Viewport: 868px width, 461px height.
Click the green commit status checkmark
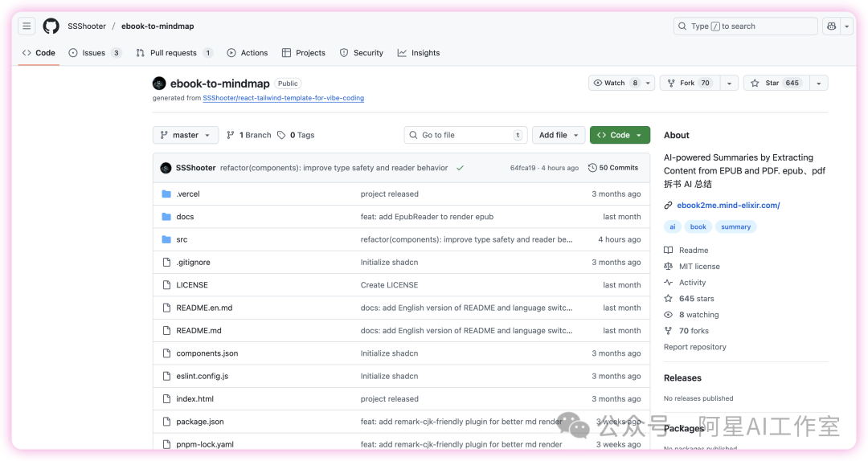[460, 168]
